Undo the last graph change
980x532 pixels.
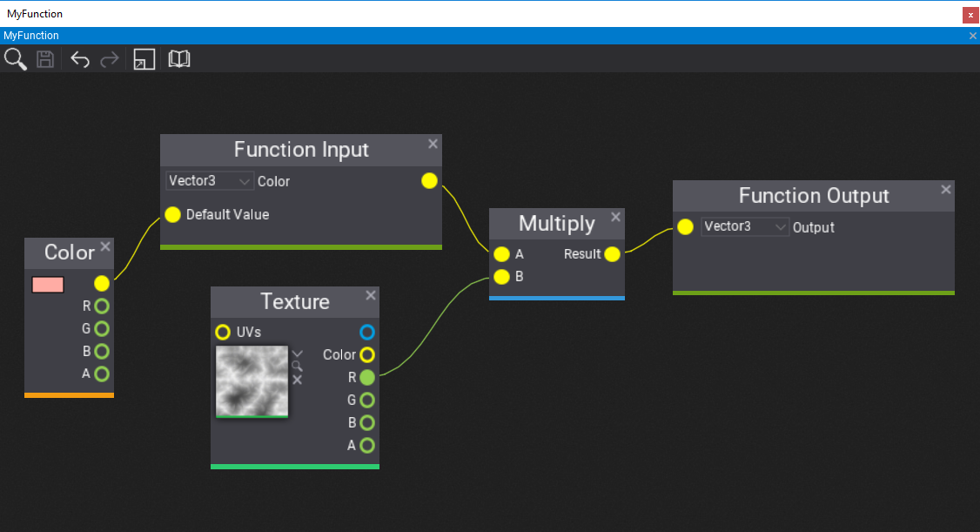(x=79, y=59)
